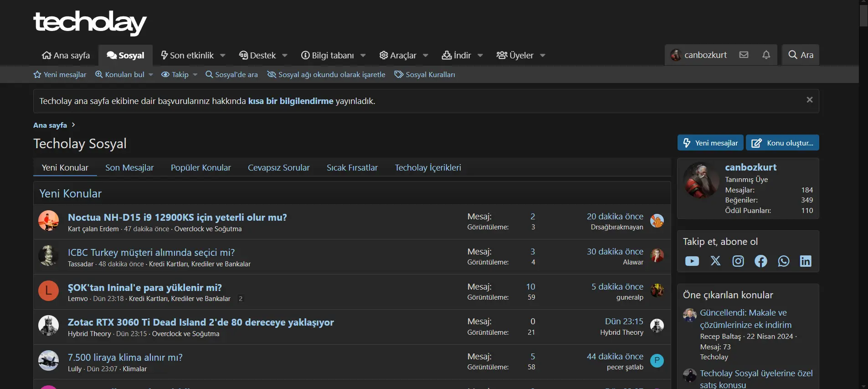Click the Konu oluştur button
The width and height of the screenshot is (868, 389).
point(782,143)
